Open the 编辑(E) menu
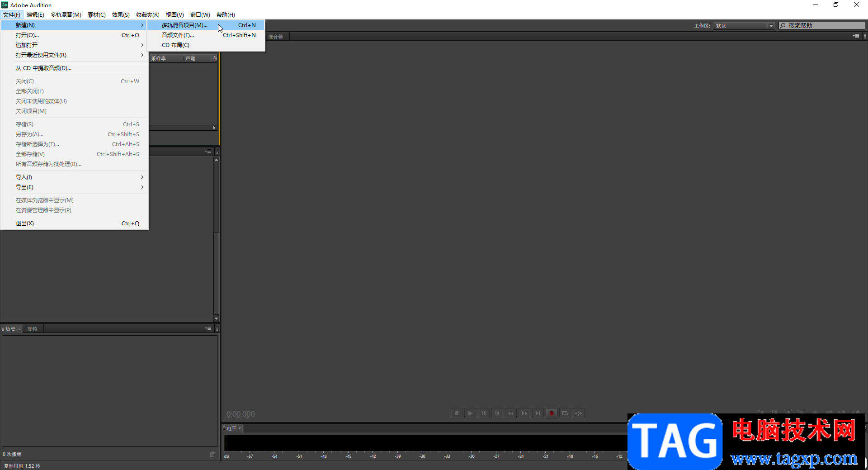The image size is (868, 470). click(x=35, y=15)
